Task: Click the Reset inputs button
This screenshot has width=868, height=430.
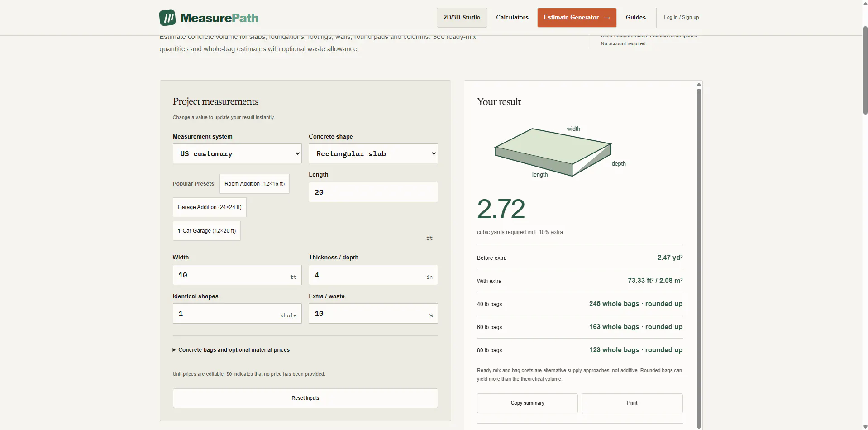Action: tap(305, 398)
